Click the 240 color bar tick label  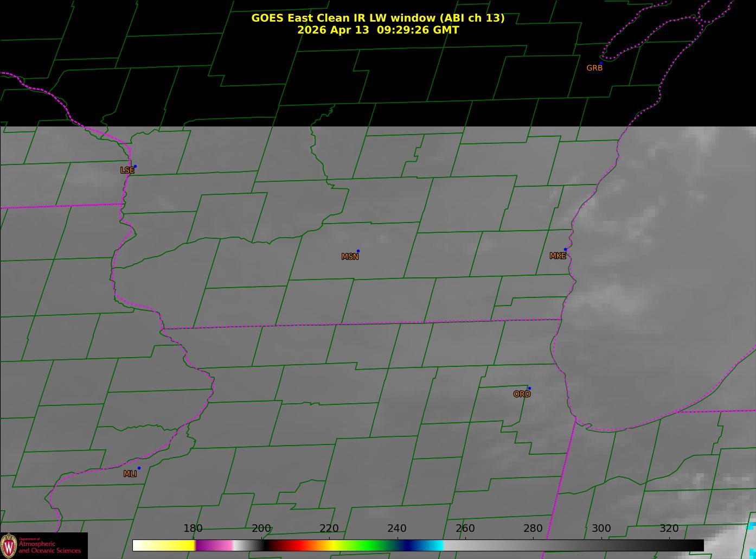pos(397,529)
